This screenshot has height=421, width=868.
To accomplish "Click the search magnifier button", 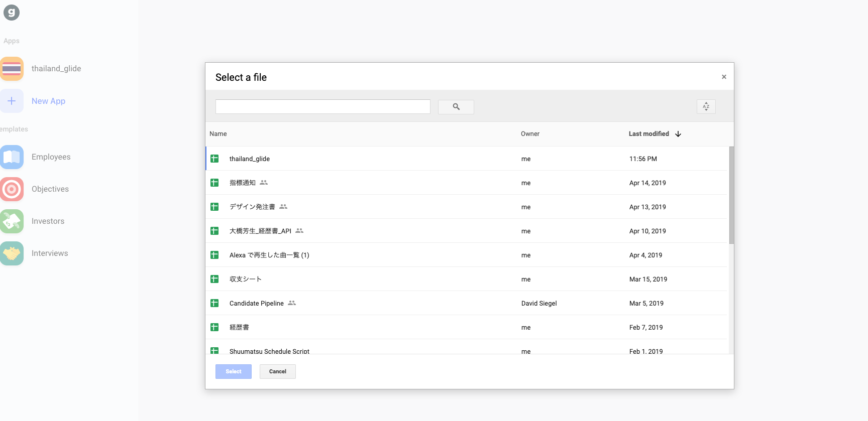I will tap(456, 107).
